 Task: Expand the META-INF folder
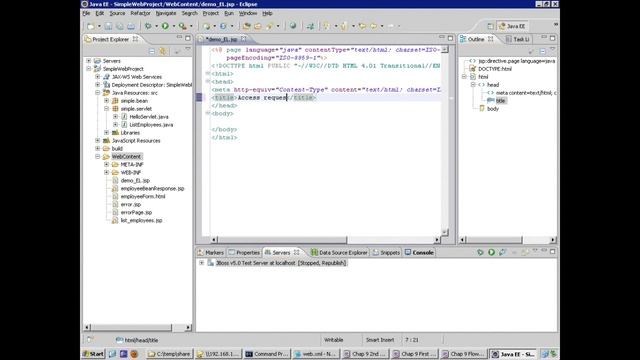click(107, 164)
